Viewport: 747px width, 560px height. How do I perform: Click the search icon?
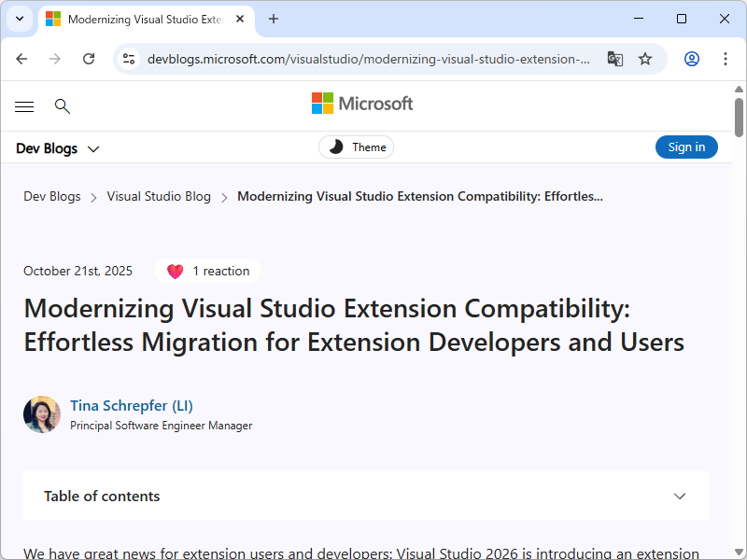pyautogui.click(x=62, y=106)
